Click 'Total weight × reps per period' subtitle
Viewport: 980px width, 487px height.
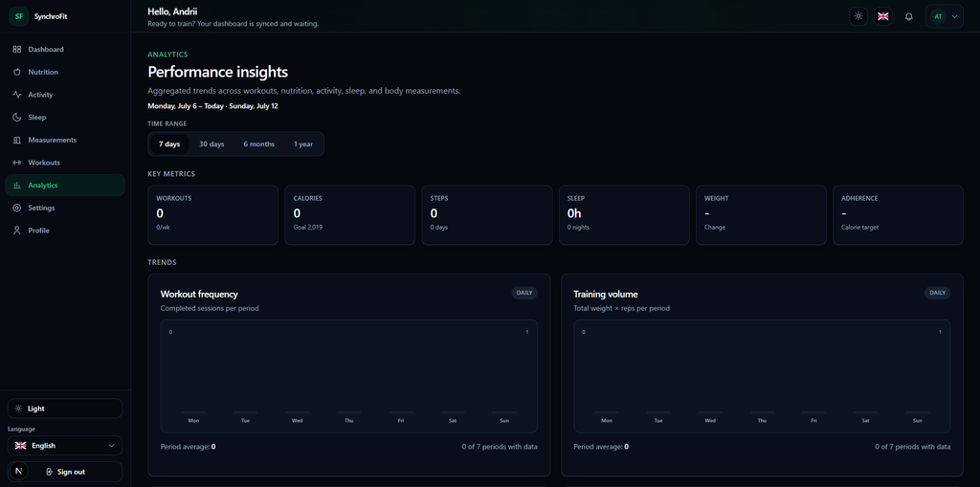coord(622,308)
